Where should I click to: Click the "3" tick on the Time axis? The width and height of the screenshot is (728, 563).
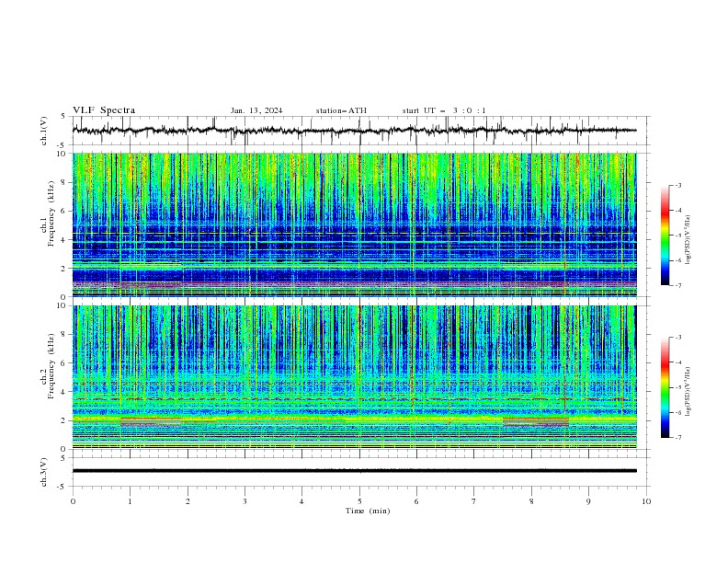(245, 501)
